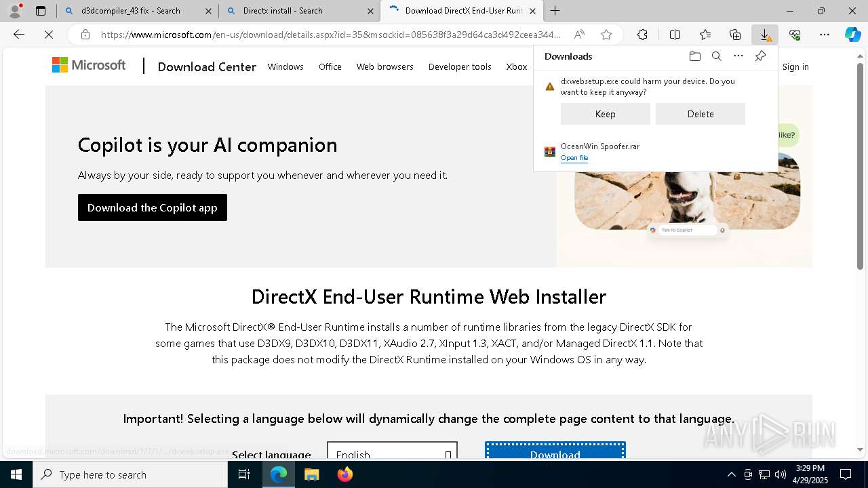Open more options in Downloads panel
This screenshot has height=488, width=868.
click(738, 56)
